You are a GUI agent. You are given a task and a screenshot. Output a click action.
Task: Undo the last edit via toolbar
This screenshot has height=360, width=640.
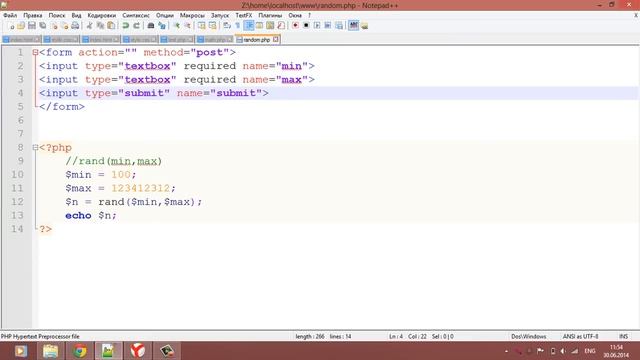pos(126,26)
